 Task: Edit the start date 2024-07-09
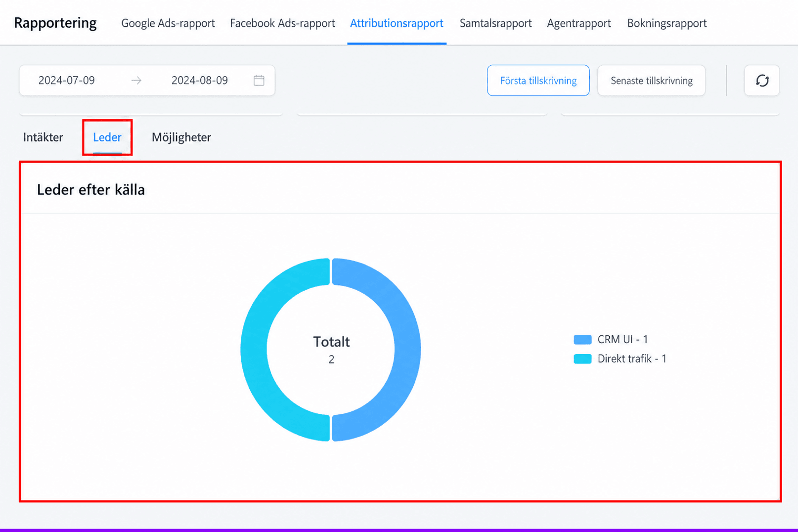(x=67, y=81)
